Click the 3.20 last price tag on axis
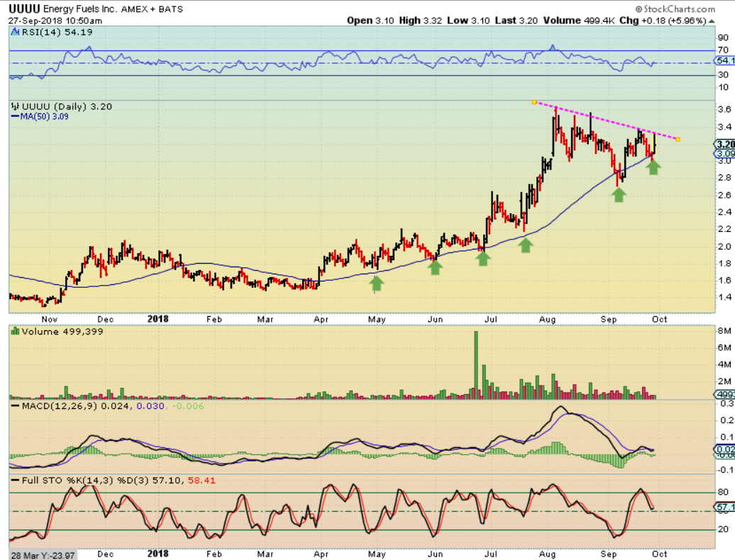The width and height of the screenshot is (735, 560). click(724, 143)
